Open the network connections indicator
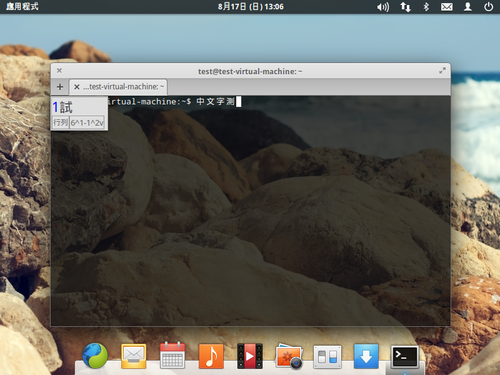This screenshot has height=375, width=500. click(x=405, y=7)
